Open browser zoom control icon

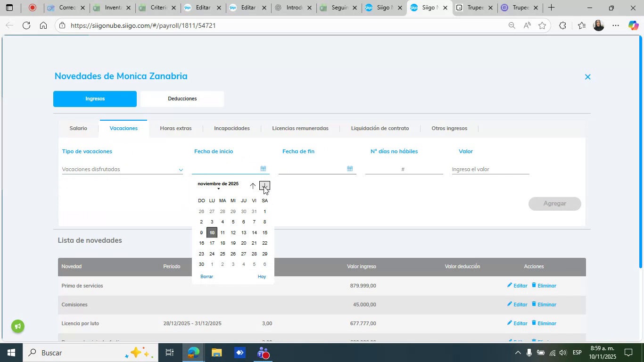(x=512, y=25)
